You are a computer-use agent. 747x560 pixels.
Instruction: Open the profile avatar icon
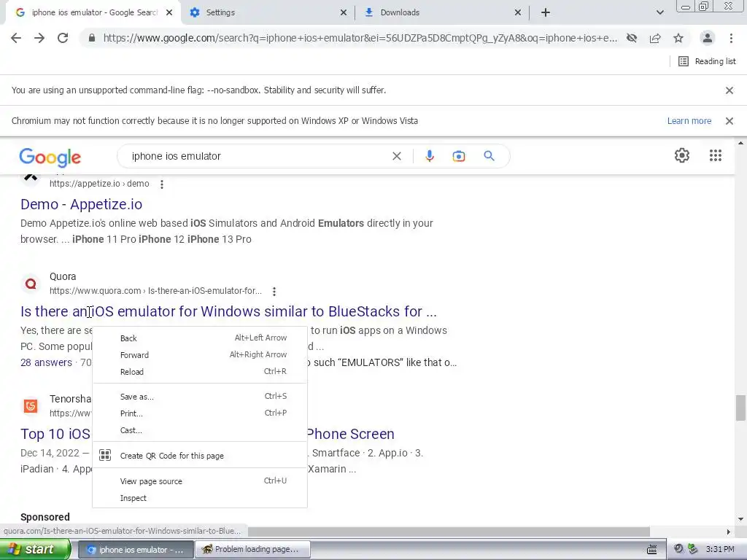tap(708, 38)
